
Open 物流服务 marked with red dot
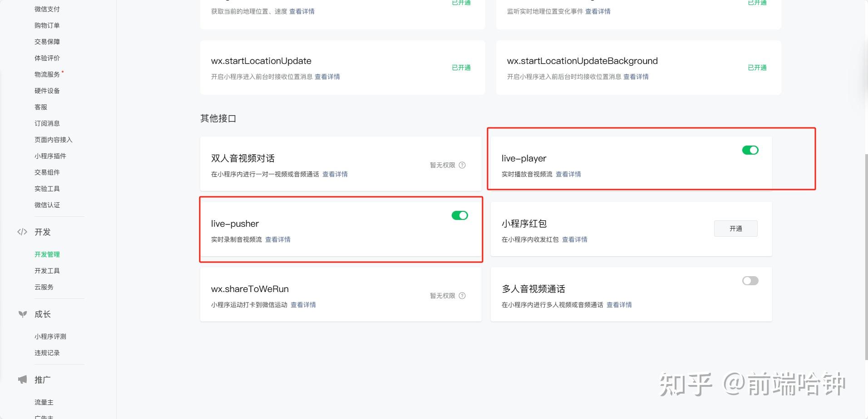click(47, 74)
